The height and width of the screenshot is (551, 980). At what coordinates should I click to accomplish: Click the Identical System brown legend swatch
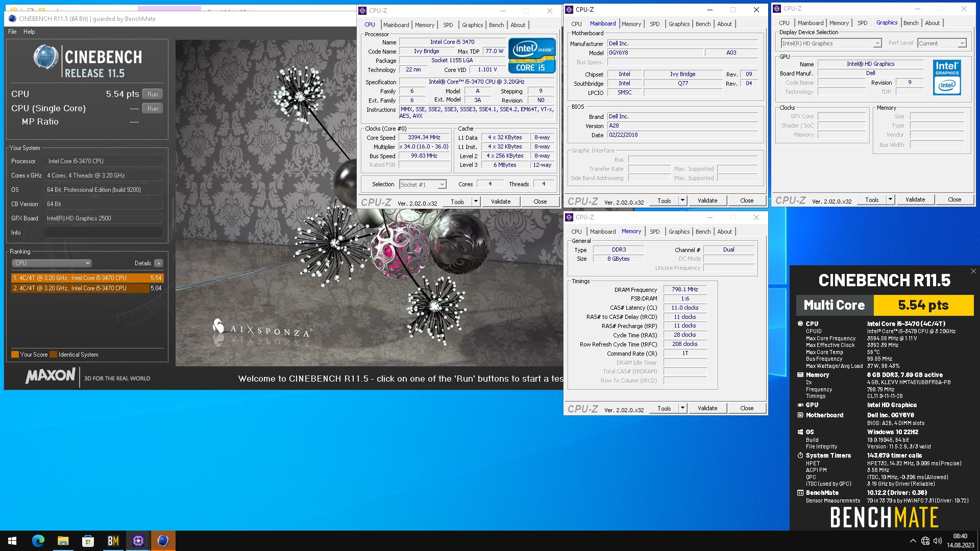53,355
